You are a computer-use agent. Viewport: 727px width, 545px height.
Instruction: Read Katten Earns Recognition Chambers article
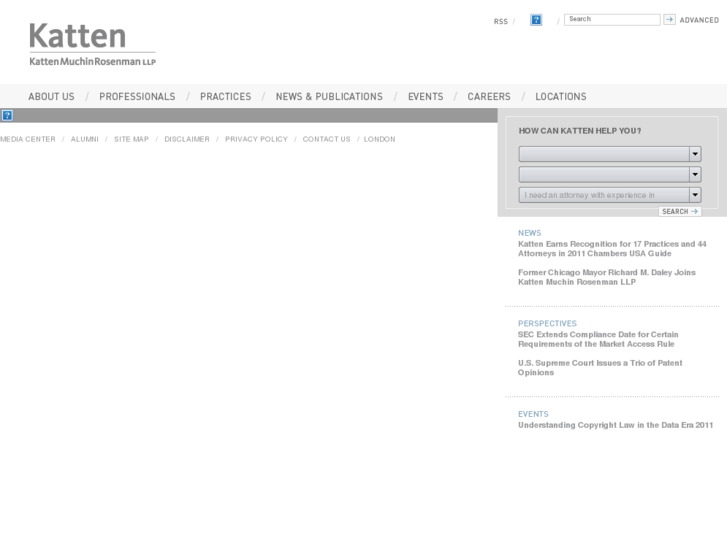612,249
